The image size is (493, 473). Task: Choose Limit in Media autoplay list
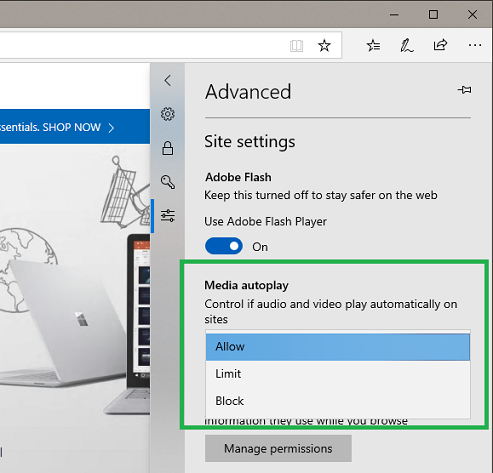tap(338, 374)
